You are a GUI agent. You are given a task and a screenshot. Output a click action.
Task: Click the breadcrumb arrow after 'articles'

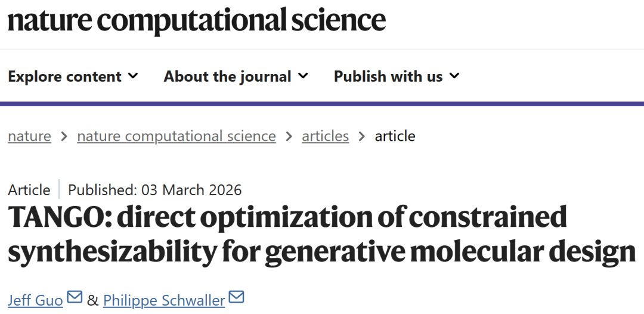[361, 136]
